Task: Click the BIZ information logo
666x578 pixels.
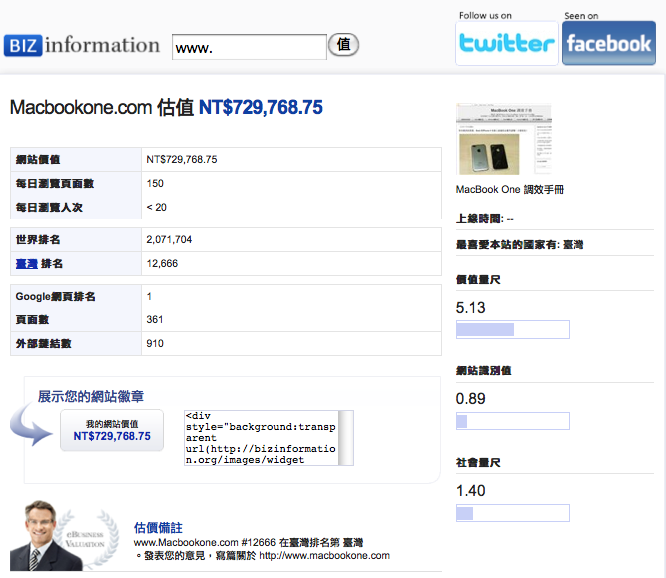Action: 82,45
